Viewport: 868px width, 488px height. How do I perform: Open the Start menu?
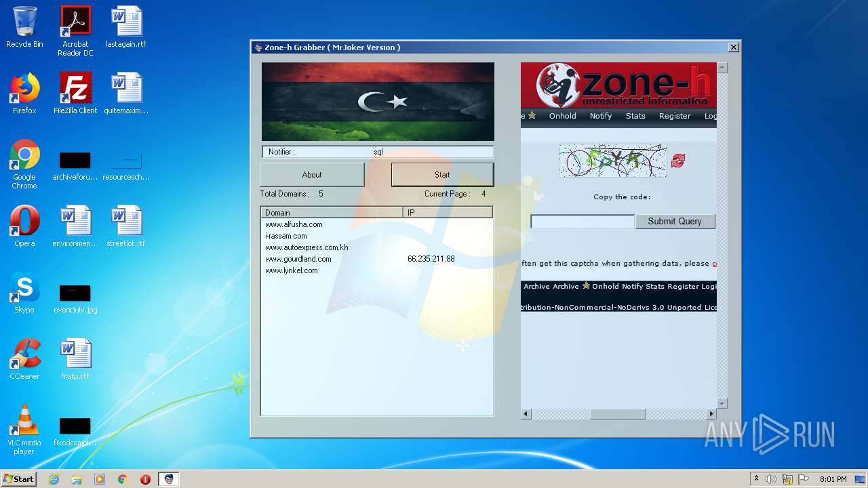coord(18,479)
